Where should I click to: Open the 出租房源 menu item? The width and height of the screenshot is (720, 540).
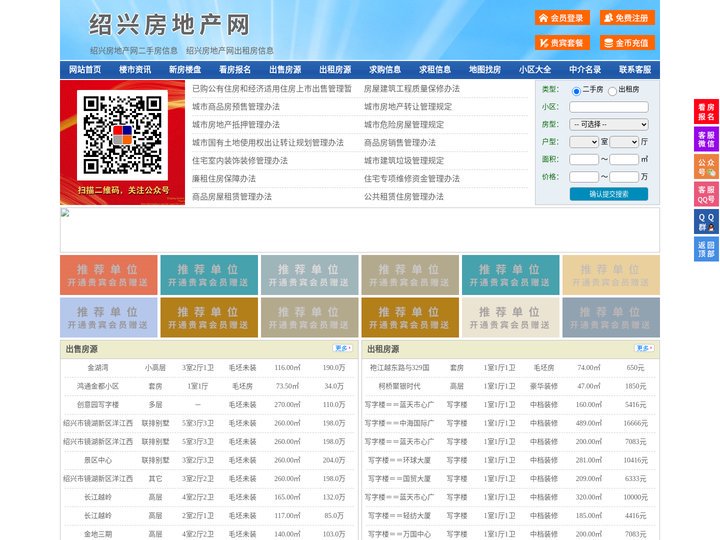pyautogui.click(x=335, y=70)
